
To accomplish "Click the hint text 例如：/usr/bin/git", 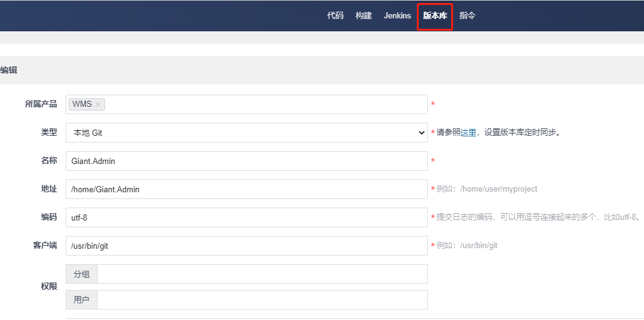I will click(x=467, y=246).
